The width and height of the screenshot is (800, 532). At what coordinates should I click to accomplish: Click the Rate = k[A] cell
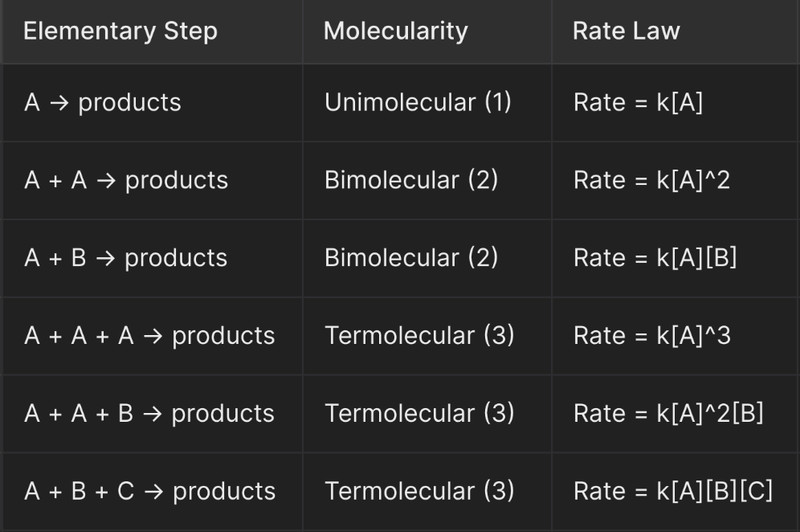[638, 102]
